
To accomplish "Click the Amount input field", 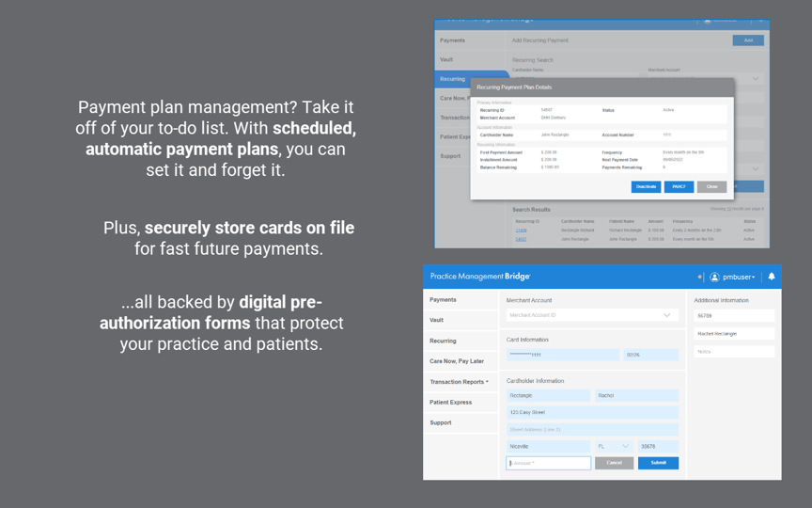I will click(548, 463).
